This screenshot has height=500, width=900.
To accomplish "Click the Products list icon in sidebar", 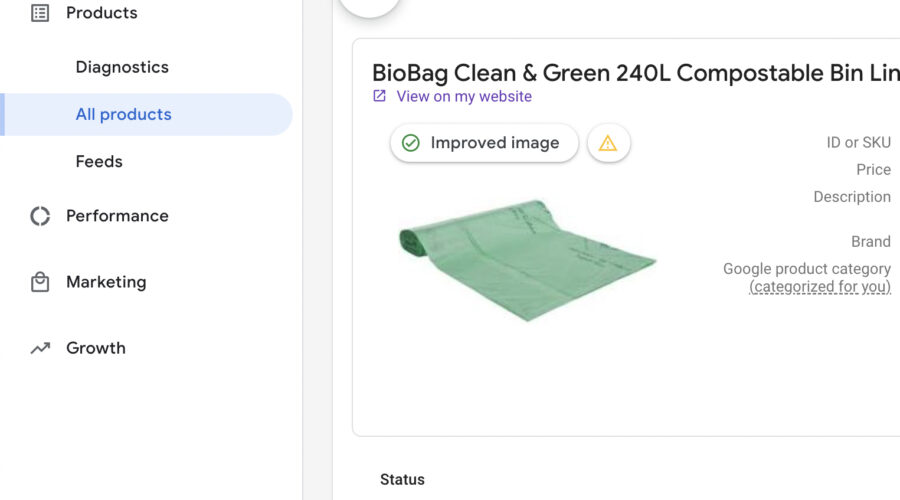I will pos(40,13).
